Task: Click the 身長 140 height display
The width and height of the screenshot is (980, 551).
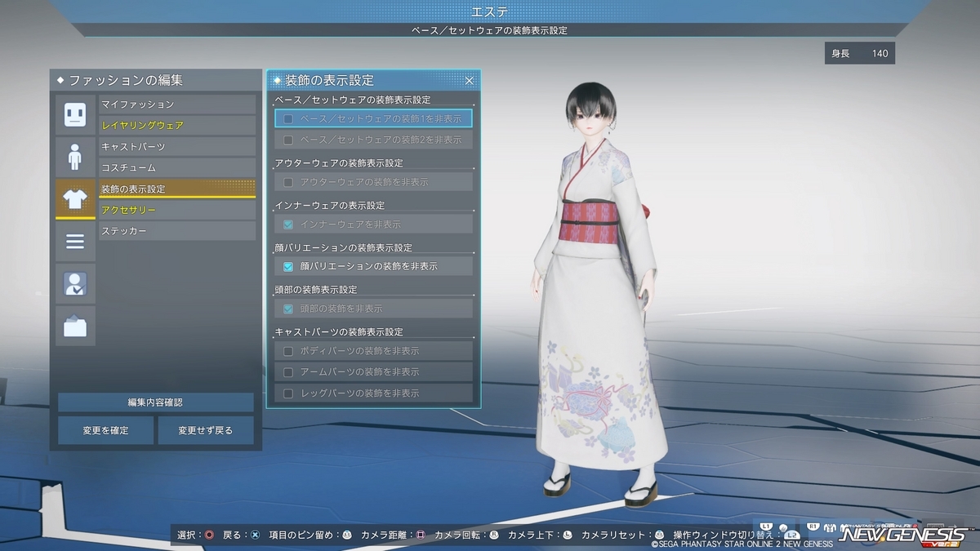Action: pos(860,54)
